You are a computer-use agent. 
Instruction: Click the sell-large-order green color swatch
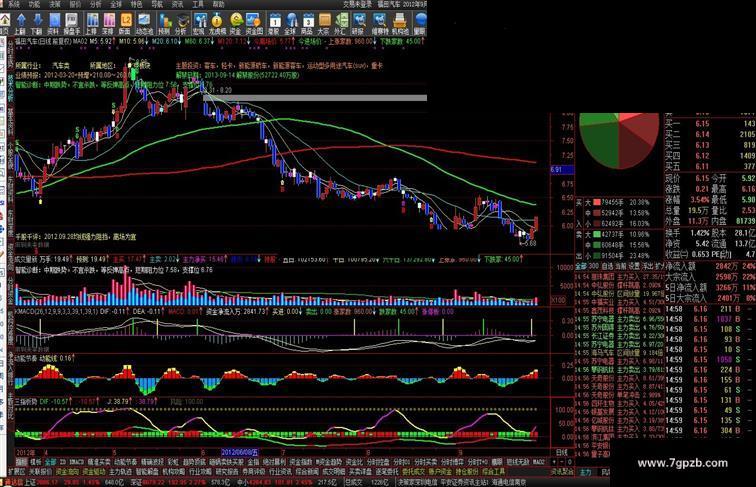[x=596, y=234]
